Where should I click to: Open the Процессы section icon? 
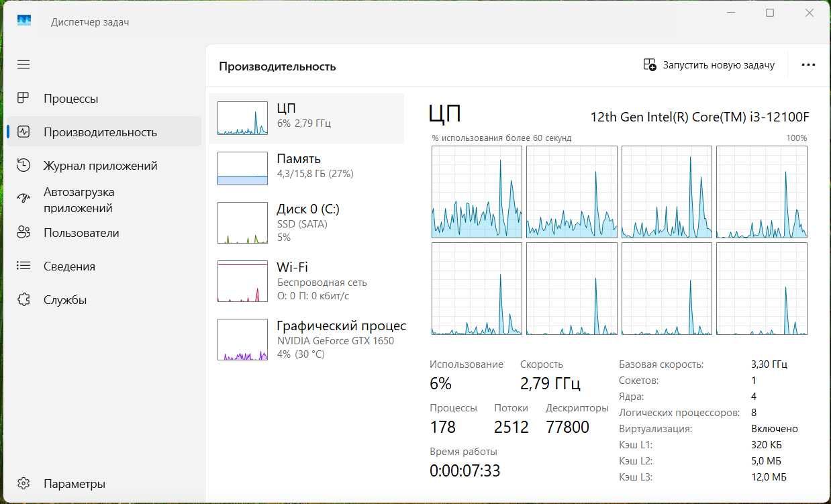(x=23, y=98)
